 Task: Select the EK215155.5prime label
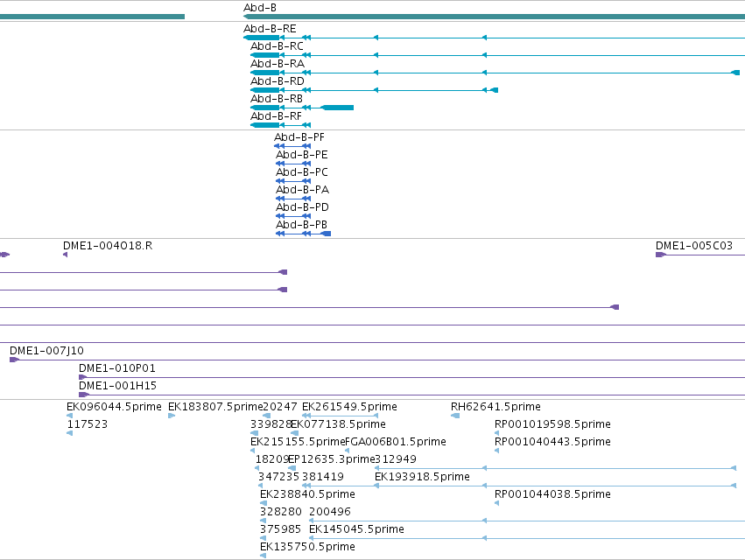[298, 442]
